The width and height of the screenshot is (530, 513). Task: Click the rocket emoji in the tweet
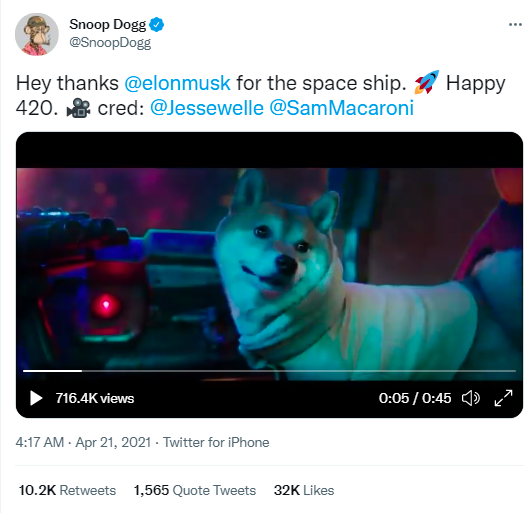(426, 82)
